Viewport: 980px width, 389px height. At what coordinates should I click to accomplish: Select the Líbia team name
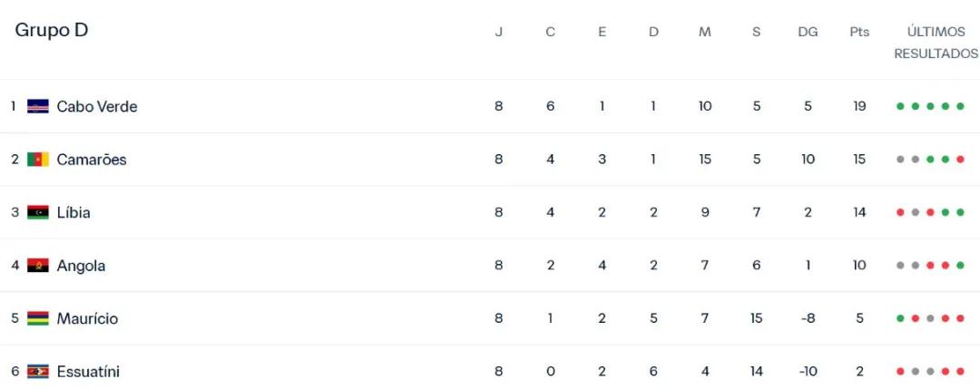pos(73,212)
